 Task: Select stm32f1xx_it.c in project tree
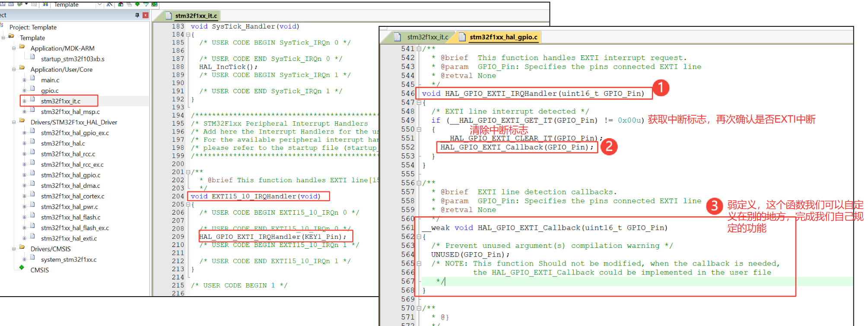[x=60, y=101]
